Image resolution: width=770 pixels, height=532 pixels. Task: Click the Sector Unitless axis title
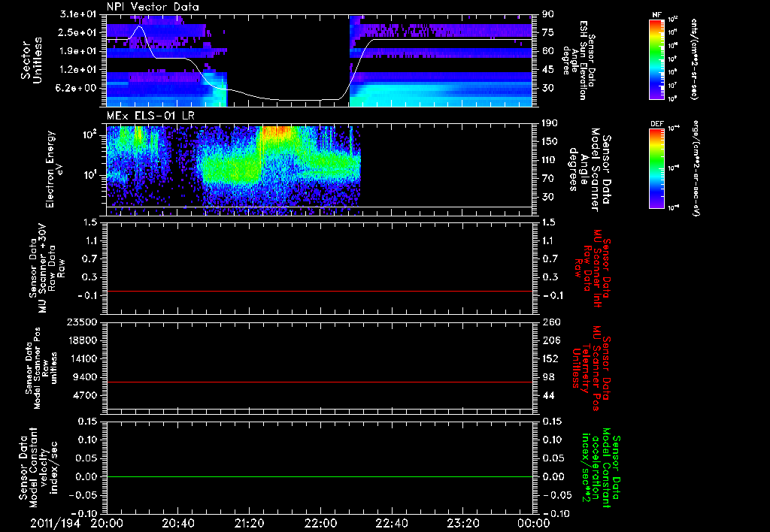point(32,60)
